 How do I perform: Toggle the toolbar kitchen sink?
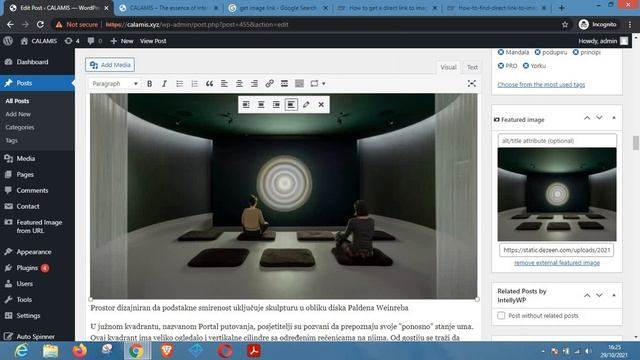pyautogui.click(x=299, y=84)
